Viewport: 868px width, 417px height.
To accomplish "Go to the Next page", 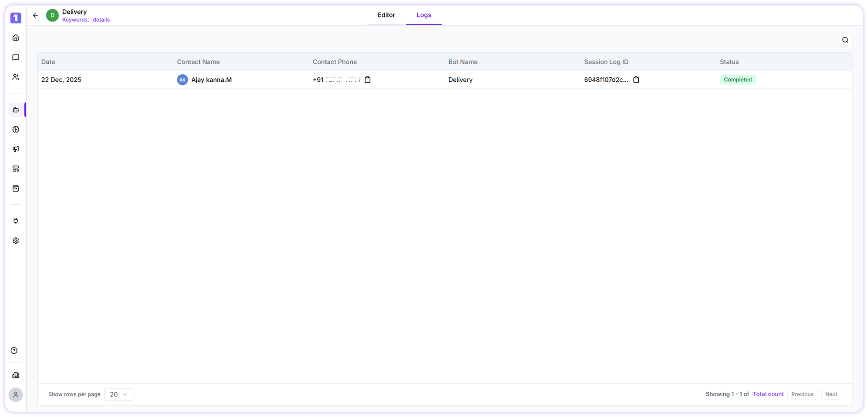I will tap(831, 394).
